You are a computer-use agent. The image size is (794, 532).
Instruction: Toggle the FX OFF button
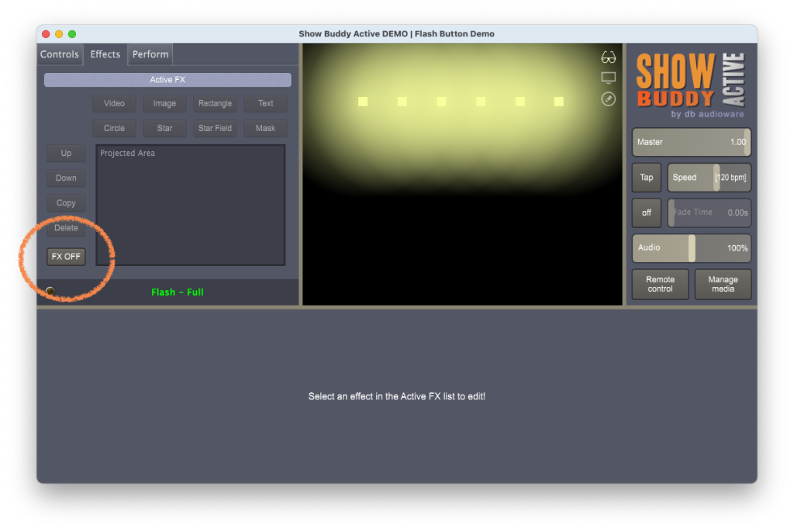pos(66,257)
